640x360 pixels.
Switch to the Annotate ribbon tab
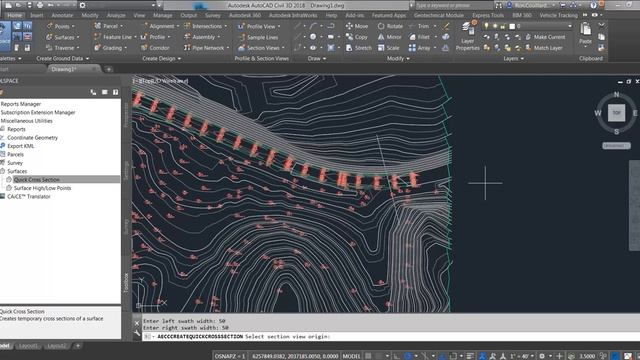click(x=62, y=15)
